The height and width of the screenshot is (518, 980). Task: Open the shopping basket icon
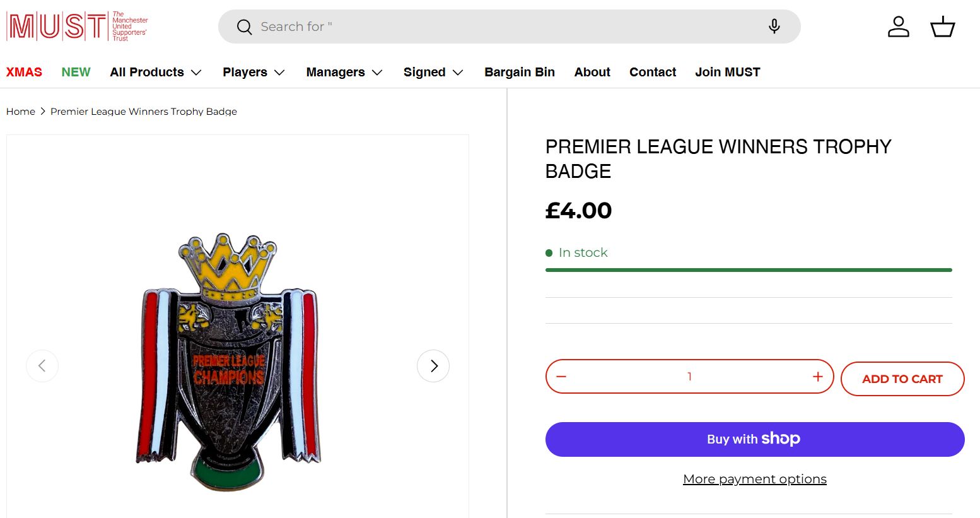(x=942, y=26)
